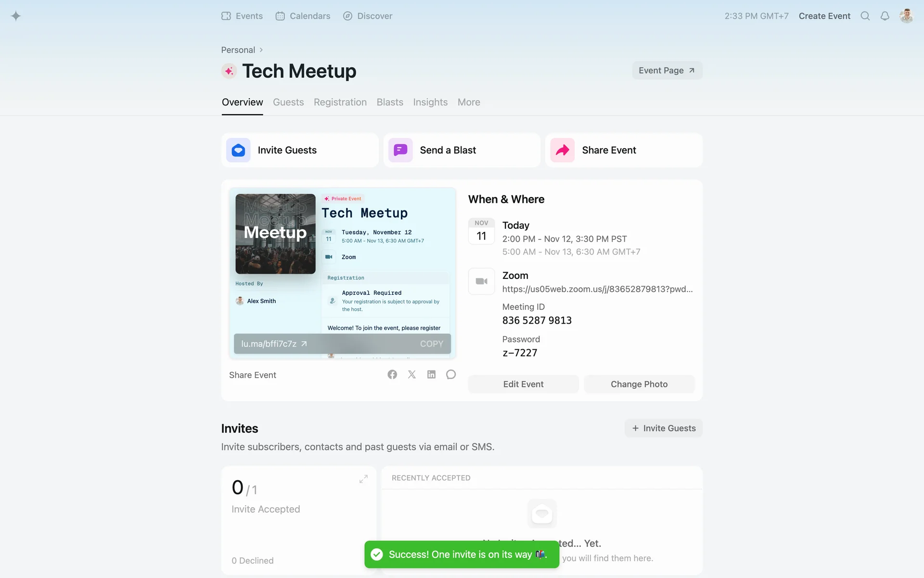This screenshot has width=924, height=578.
Task: Click the Meetup cover photo thumbnail
Action: tap(275, 234)
